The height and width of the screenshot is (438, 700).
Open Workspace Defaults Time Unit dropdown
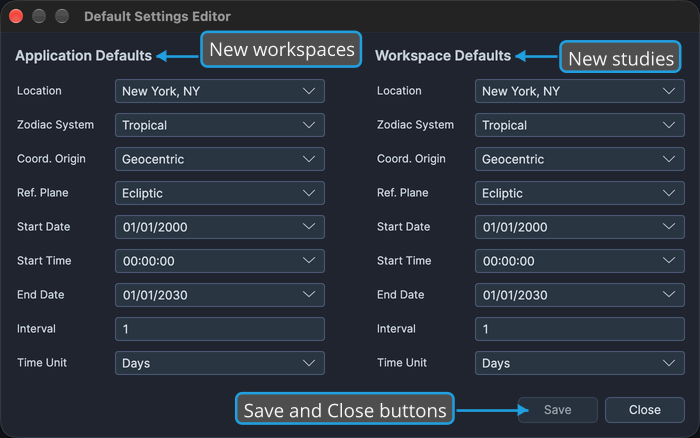point(579,363)
